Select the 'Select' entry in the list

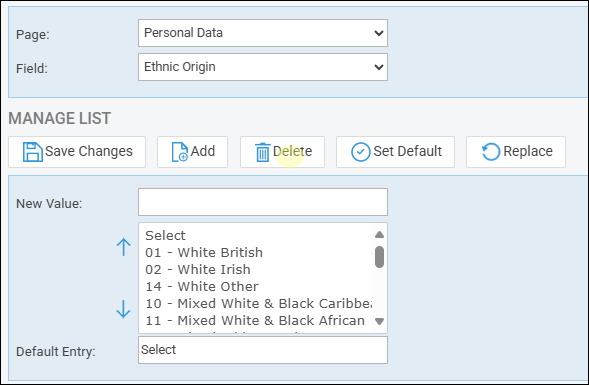[x=165, y=236]
